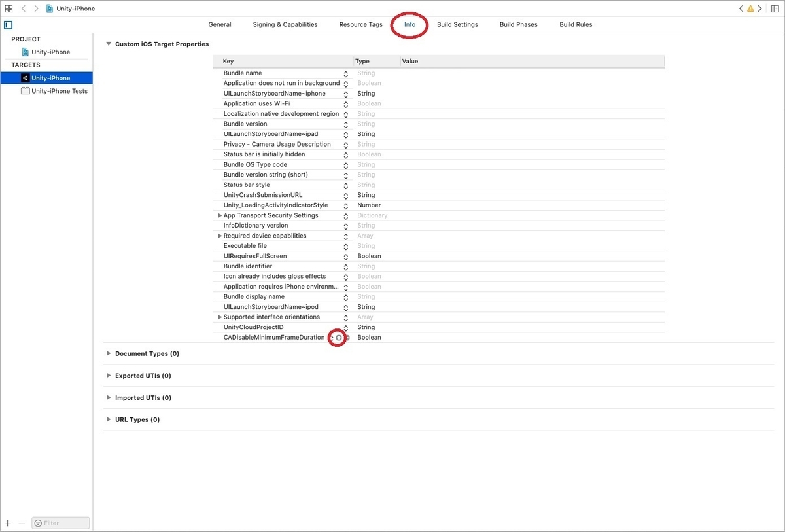Click the Number type of Unity_LoadingActivityIndicatorStyle

point(369,205)
